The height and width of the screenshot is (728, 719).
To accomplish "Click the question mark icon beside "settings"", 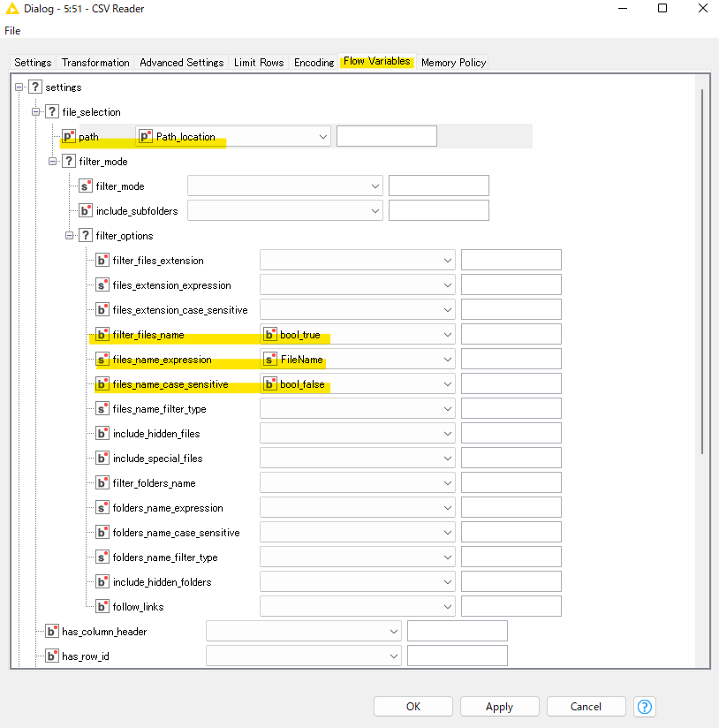I will click(34, 87).
